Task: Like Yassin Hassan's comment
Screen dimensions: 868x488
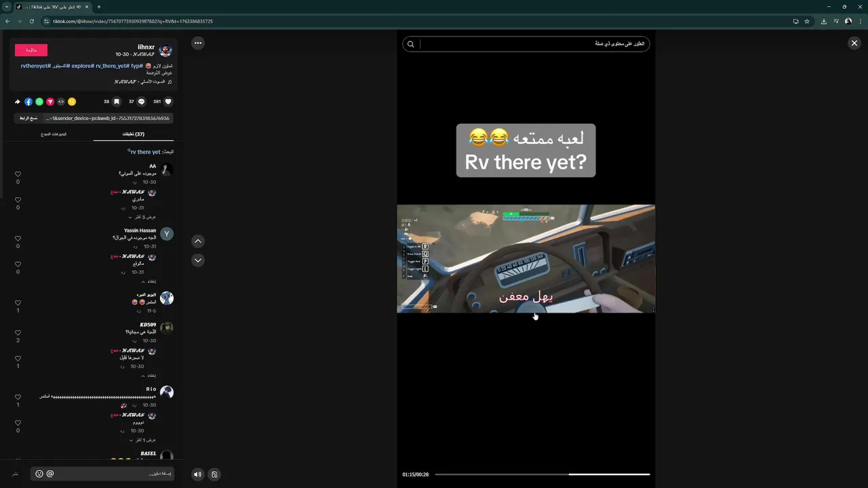Action: (x=18, y=239)
